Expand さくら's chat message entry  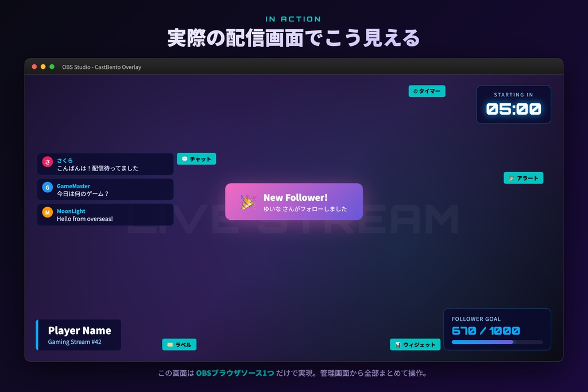pyautogui.click(x=105, y=164)
